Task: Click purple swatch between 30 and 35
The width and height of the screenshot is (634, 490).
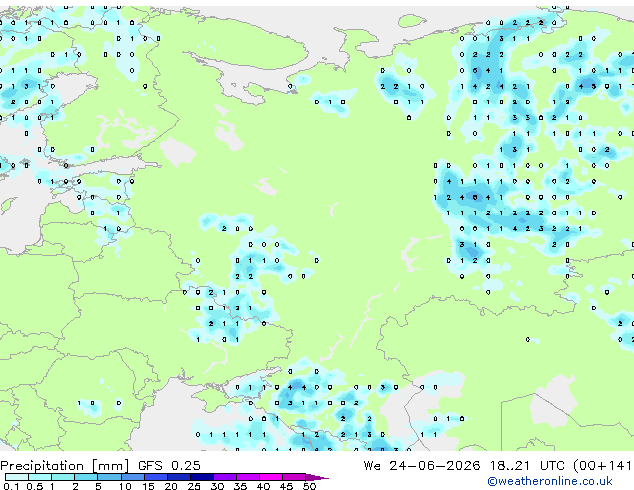Action: click(224, 477)
